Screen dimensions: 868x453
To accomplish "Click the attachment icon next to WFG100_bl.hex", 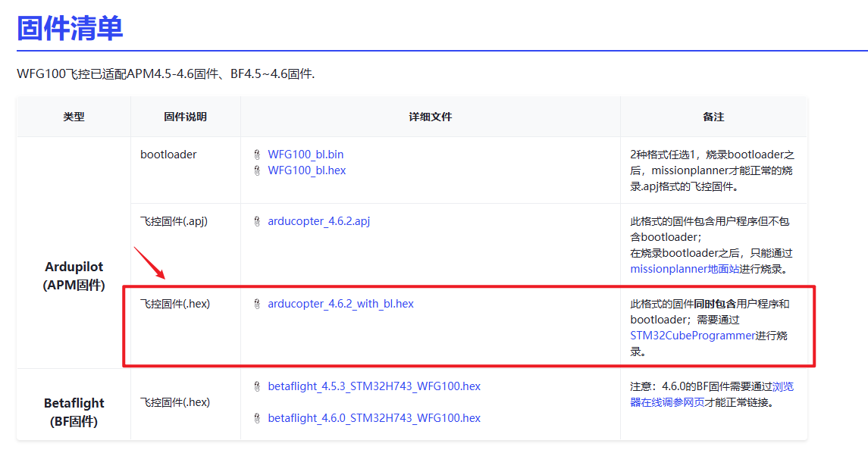I will [258, 170].
